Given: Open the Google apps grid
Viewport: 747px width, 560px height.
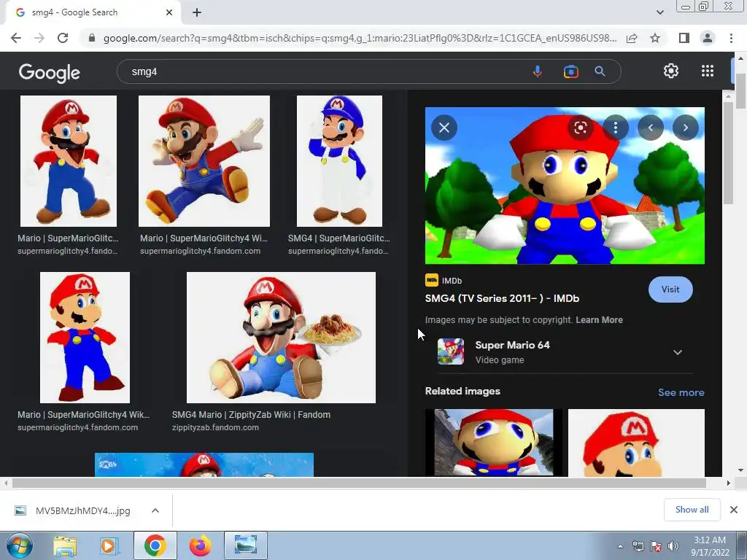Looking at the screenshot, I should pos(708,71).
